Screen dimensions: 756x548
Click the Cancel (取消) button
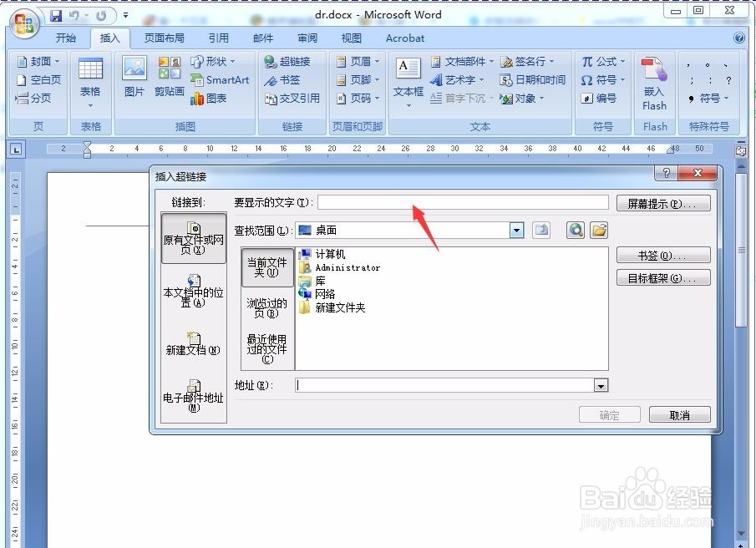coord(680,414)
